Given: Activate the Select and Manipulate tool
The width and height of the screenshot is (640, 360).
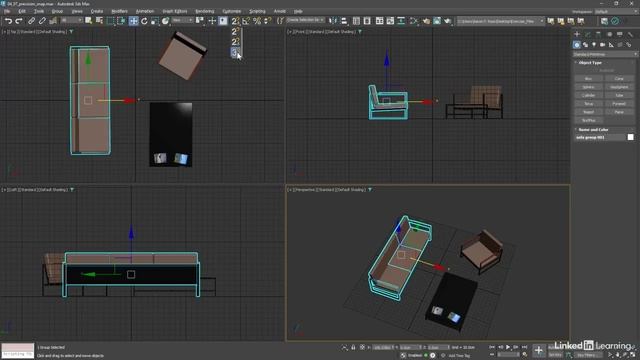Looking at the screenshot, I should (212, 21).
